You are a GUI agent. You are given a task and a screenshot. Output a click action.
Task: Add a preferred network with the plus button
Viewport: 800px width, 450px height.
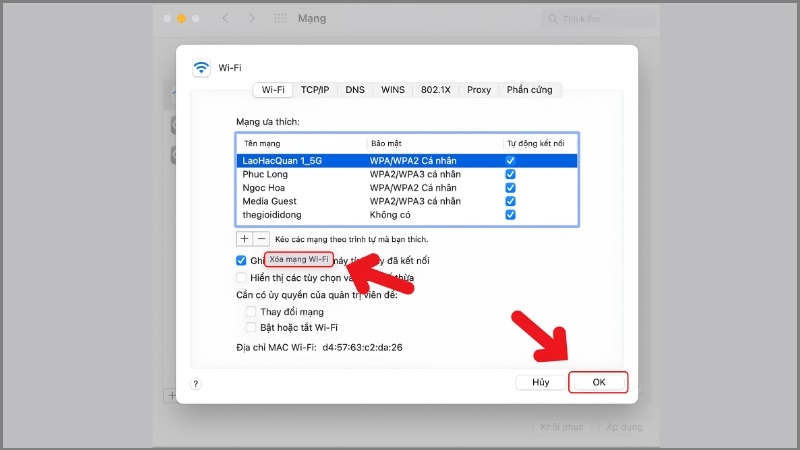(244, 239)
